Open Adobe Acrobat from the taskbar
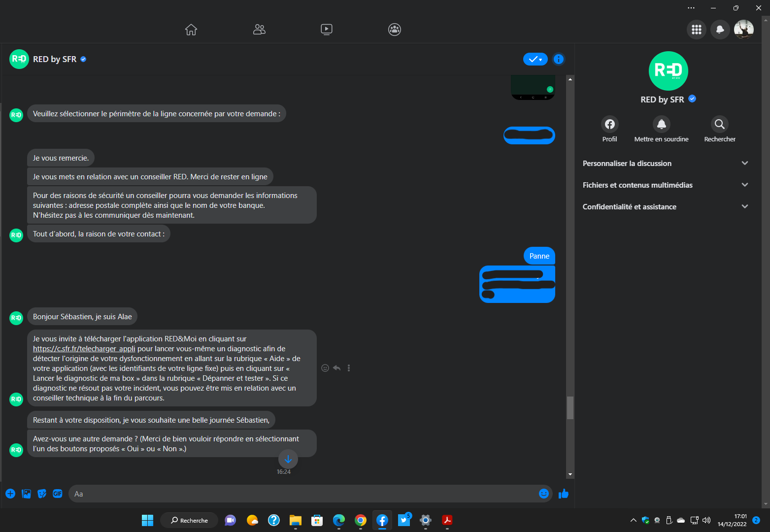 click(447, 520)
